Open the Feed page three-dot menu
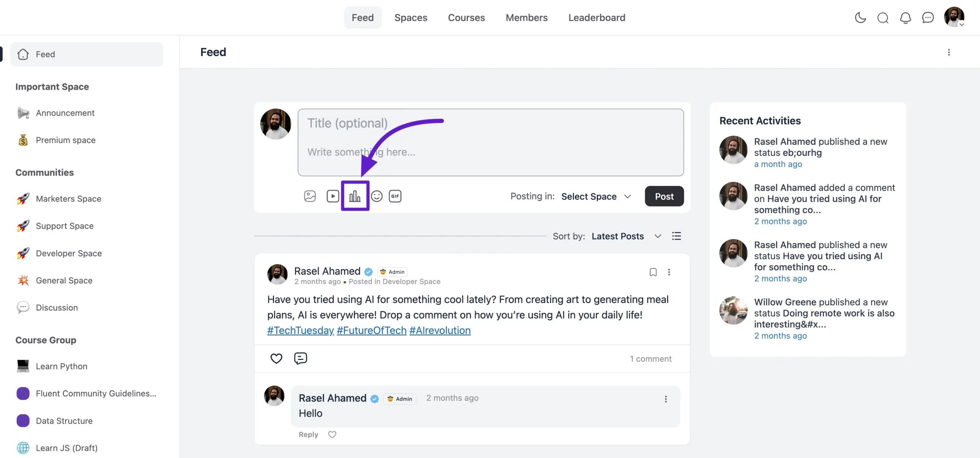This screenshot has width=980, height=458. click(x=949, y=52)
